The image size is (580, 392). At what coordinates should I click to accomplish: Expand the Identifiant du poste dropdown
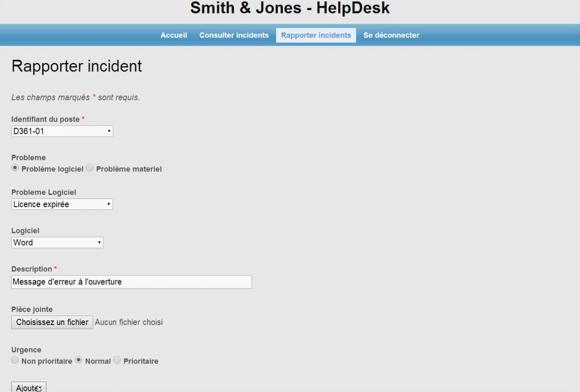[x=62, y=131]
